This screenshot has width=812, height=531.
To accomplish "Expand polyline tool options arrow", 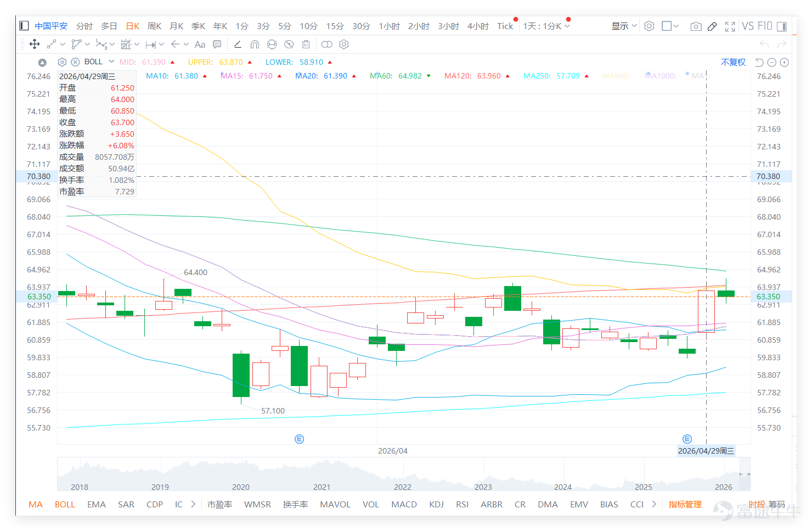I will click(87, 44).
